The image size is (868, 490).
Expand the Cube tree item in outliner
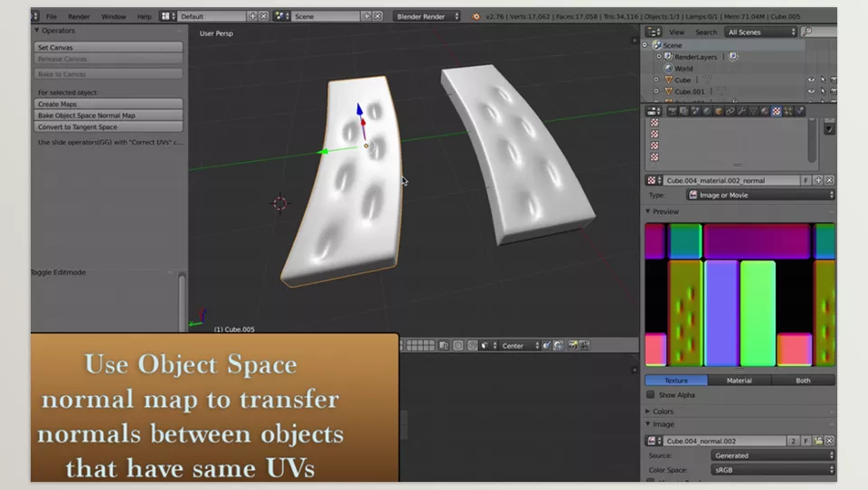[656, 80]
